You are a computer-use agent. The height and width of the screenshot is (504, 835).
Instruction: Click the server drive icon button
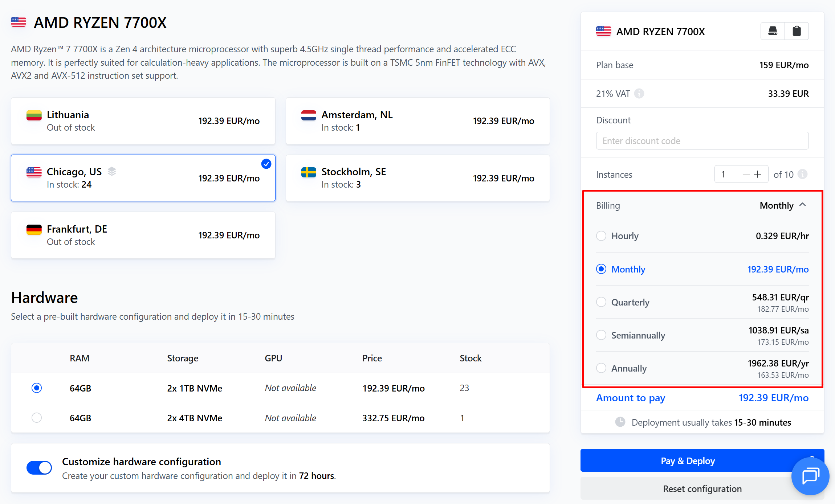(x=773, y=31)
